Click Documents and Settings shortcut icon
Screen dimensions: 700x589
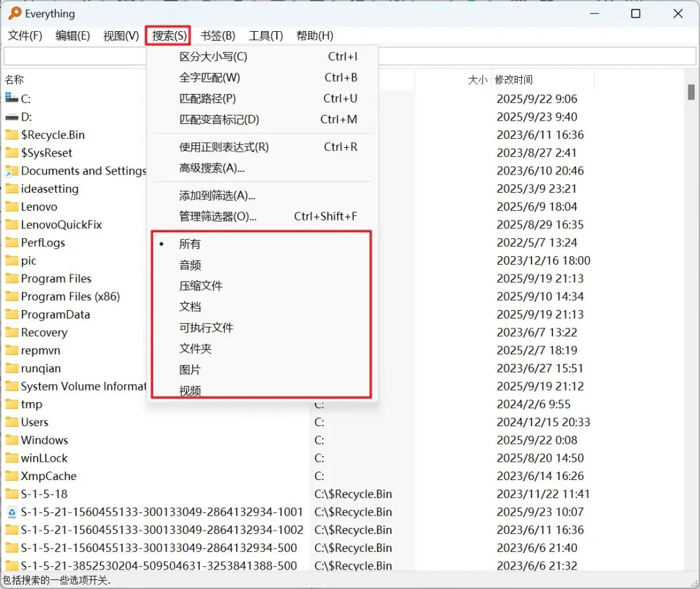click(12, 171)
